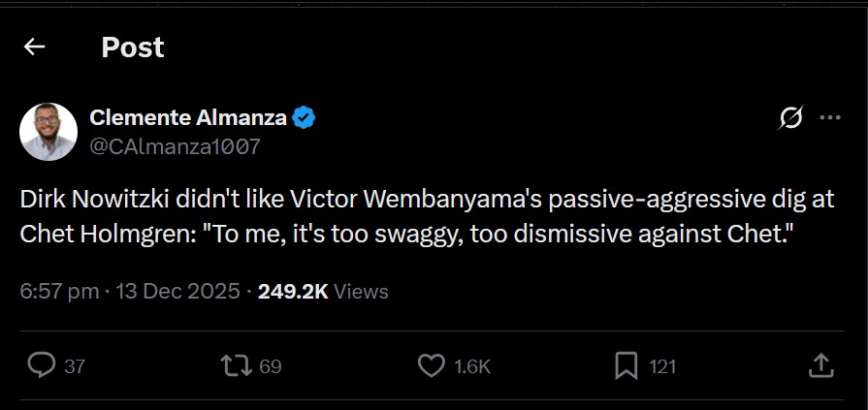Click the blue verified badge
The image size is (868, 410).
pos(305,118)
